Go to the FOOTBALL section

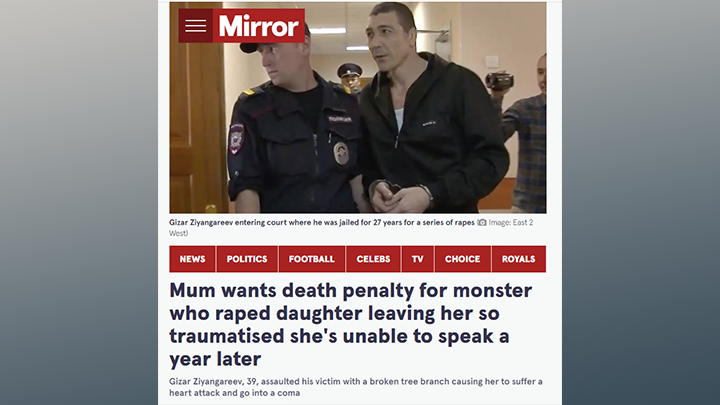tap(312, 259)
